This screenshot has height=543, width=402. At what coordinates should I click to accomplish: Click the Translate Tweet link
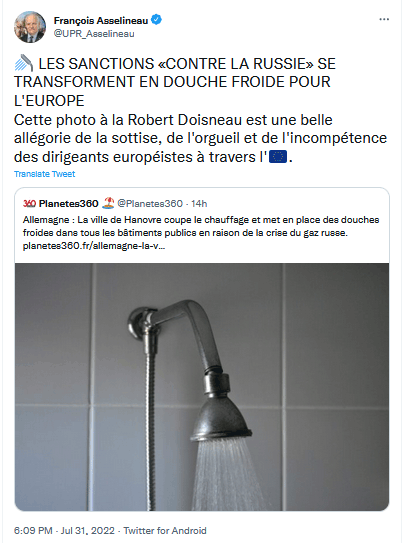44,174
